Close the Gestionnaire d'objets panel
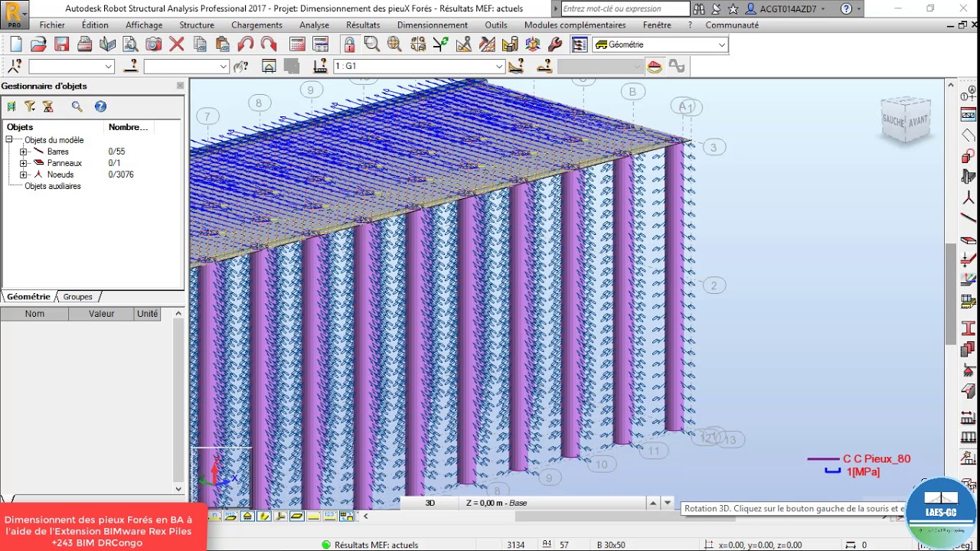This screenshot has height=551, width=980. pyautogui.click(x=180, y=86)
